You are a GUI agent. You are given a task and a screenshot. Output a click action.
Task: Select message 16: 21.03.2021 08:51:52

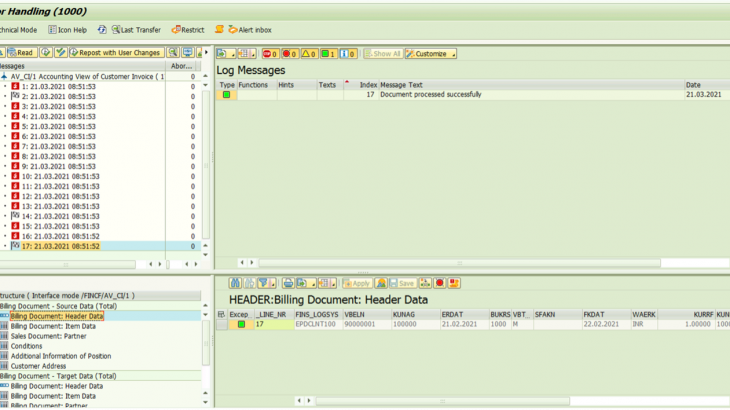pos(61,236)
